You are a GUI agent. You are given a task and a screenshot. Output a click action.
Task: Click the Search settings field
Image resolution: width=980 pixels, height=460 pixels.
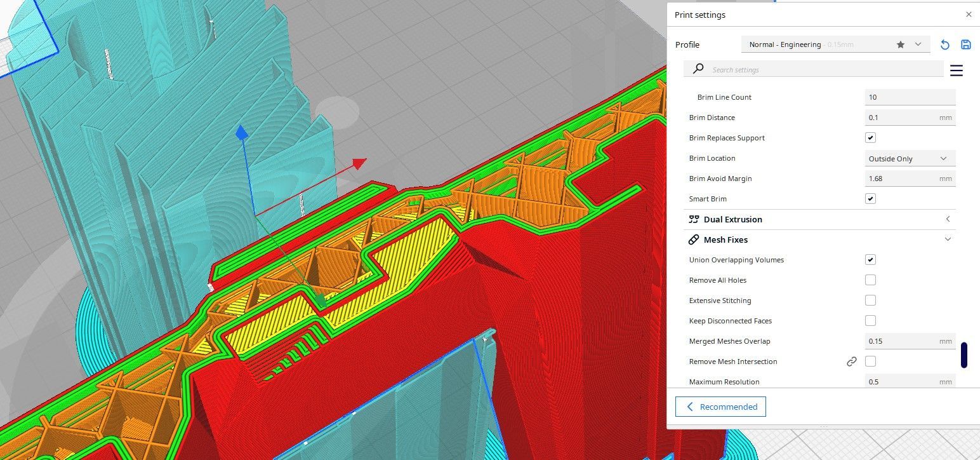814,69
